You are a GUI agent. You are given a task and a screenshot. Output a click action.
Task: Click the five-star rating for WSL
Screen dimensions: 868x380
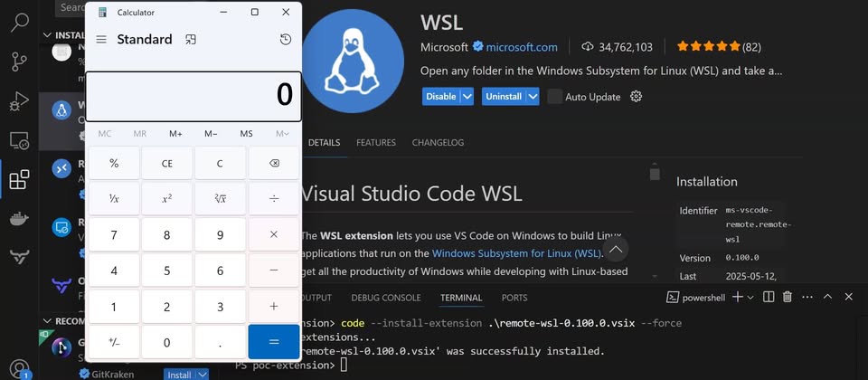click(x=709, y=46)
